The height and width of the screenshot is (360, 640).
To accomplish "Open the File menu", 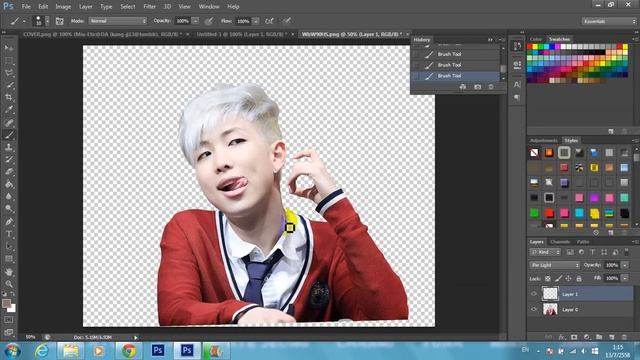I will tap(26, 7).
